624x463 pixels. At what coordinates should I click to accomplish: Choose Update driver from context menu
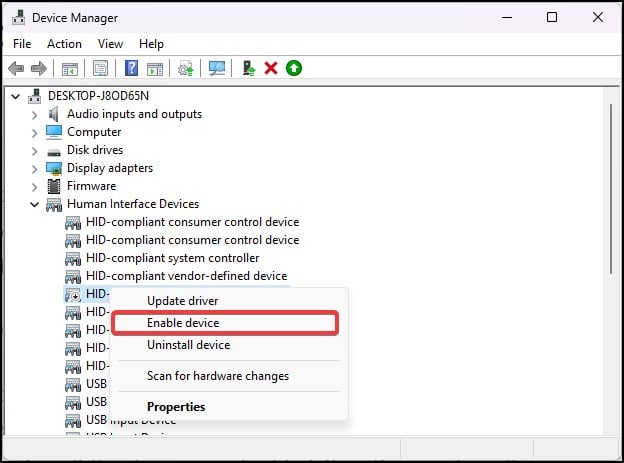(x=228, y=301)
